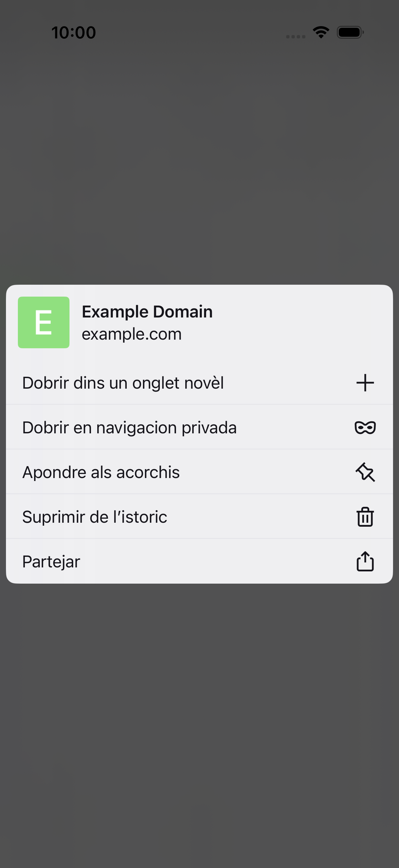Tap the 10:00 clock in status bar
The width and height of the screenshot is (399, 868).
[x=74, y=33]
